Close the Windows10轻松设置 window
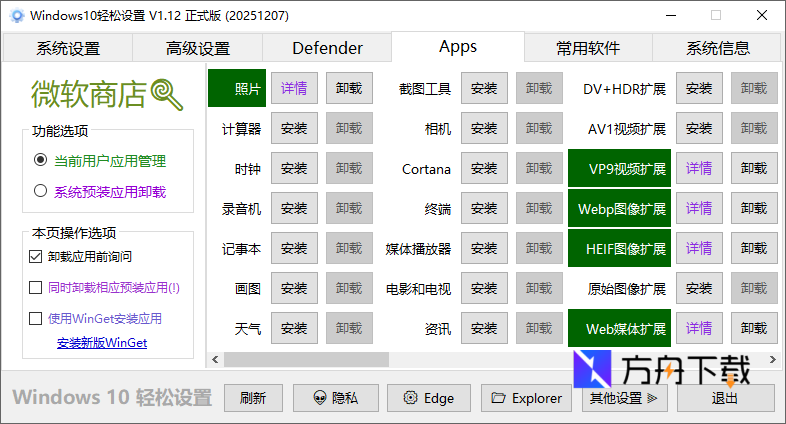The width and height of the screenshot is (786, 424). point(762,16)
